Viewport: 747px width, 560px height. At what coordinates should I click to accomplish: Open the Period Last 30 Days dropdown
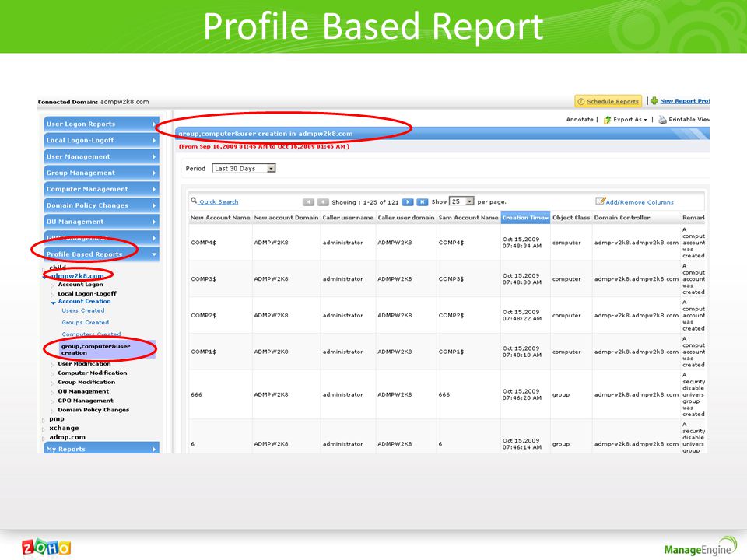coord(244,169)
